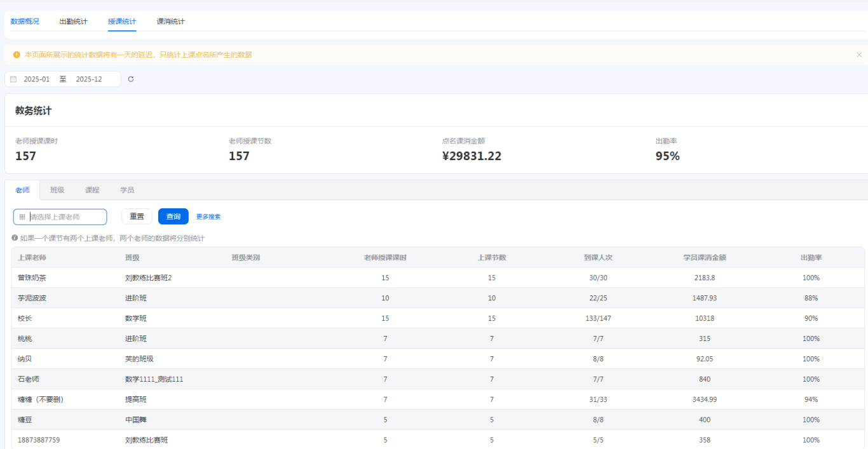Image resolution: width=868 pixels, height=449 pixels.
Task: Click the 曾珠奶茶 teacher row
Action: click(32, 278)
